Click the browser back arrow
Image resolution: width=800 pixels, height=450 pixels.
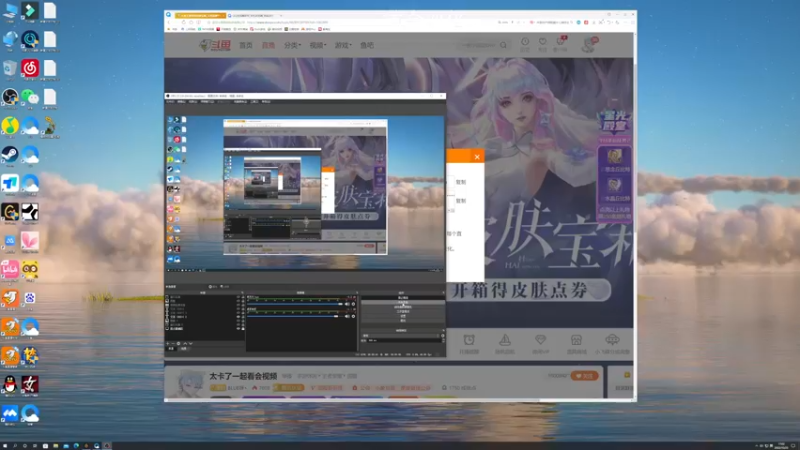point(169,22)
